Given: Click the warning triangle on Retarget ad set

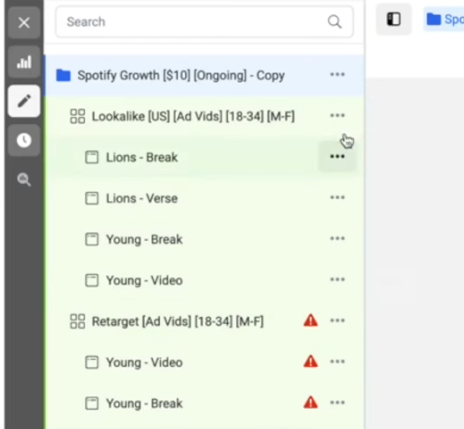Looking at the screenshot, I should coord(311,320).
